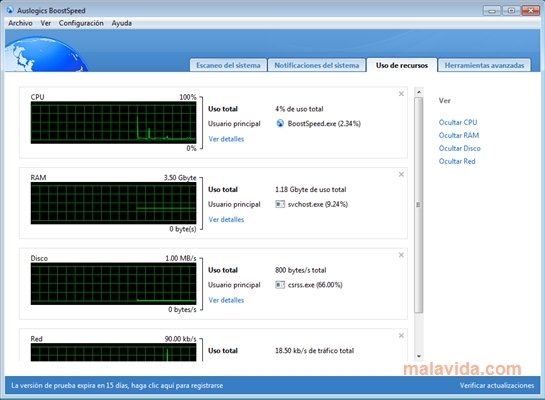Click the svchost.exe process icon
The height and width of the screenshot is (400, 545).
(x=280, y=204)
